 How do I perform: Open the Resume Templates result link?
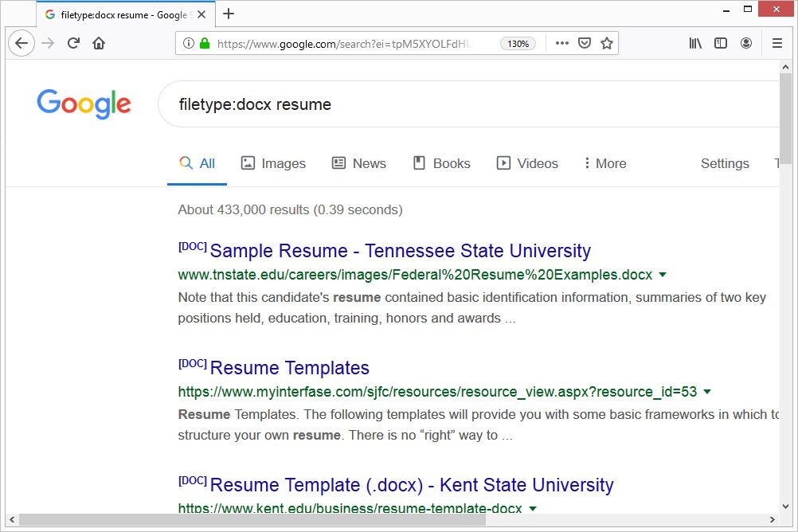coord(290,368)
